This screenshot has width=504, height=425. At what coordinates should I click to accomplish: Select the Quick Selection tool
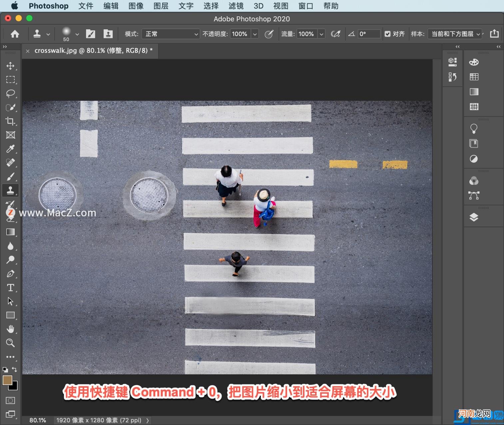click(x=10, y=107)
